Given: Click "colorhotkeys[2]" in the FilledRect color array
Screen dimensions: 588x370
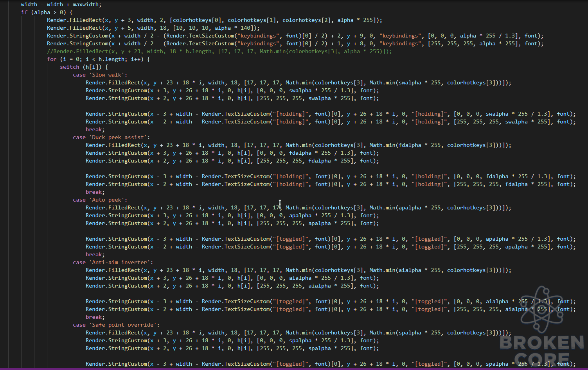Looking at the screenshot, I should [306, 20].
